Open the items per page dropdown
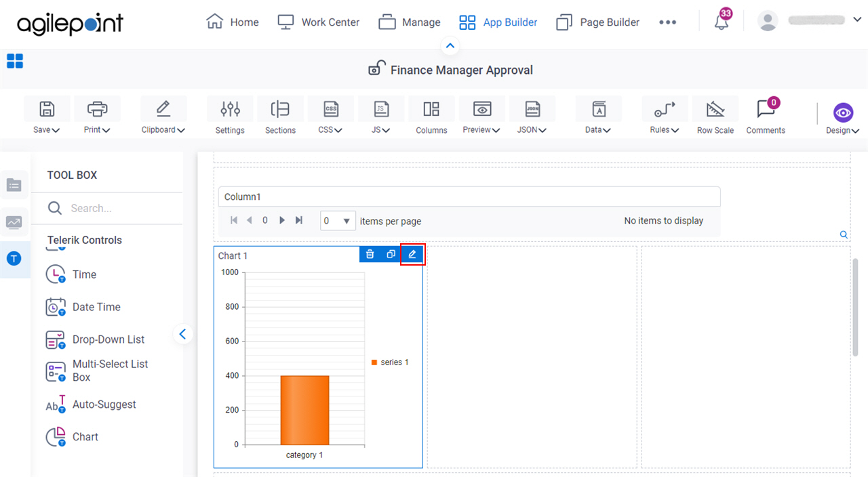Viewport: 868px width, 477px height. click(338, 220)
